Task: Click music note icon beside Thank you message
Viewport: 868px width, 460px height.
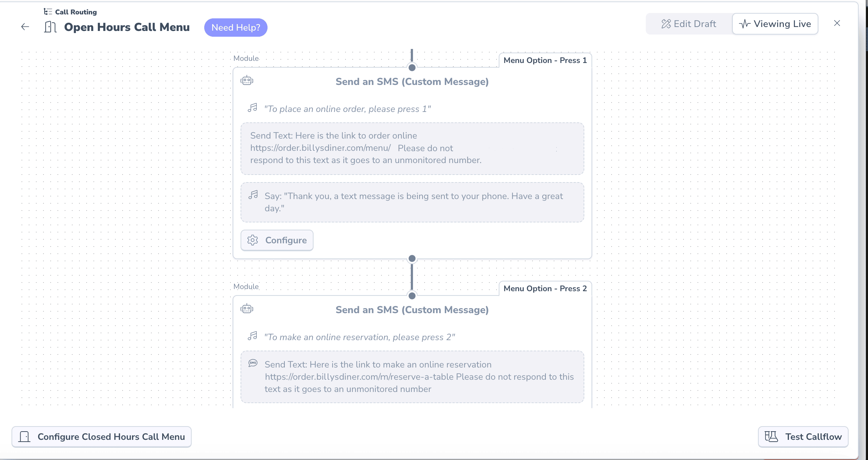Action: [253, 195]
